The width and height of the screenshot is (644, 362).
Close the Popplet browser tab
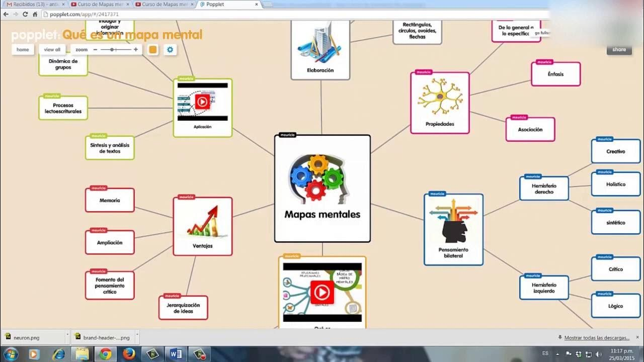[256, 5]
